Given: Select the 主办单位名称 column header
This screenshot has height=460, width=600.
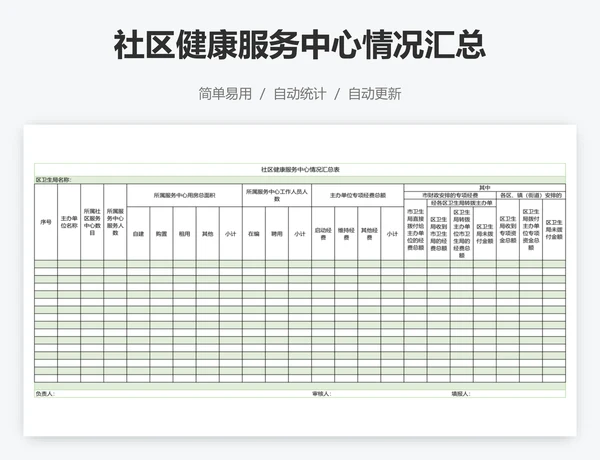Looking at the screenshot, I should coord(69,222).
